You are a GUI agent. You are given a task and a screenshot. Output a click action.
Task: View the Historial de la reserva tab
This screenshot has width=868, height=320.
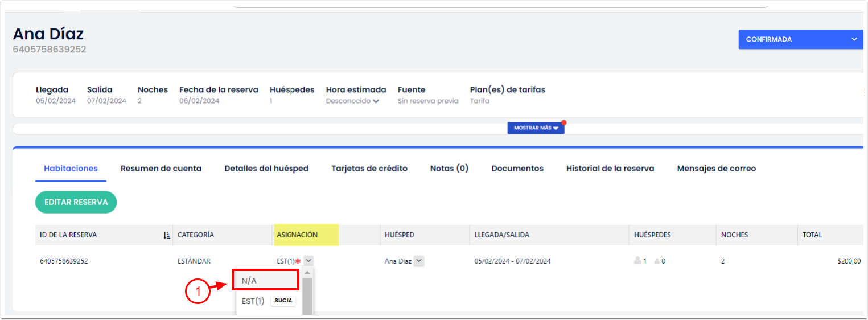pos(610,169)
